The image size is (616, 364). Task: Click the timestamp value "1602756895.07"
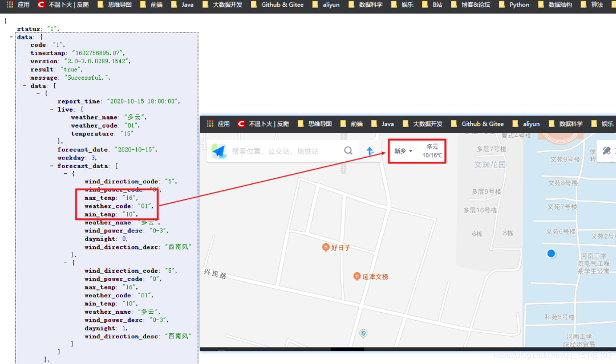pos(98,53)
